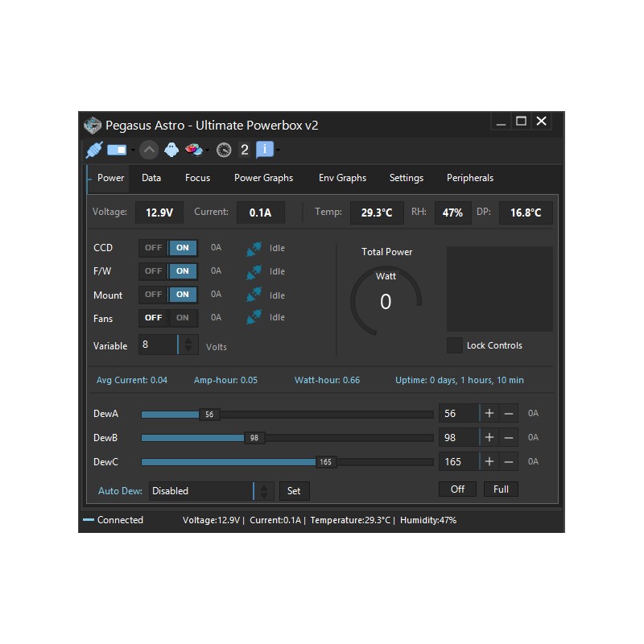
Task: Click the Total Power watt gauge
Action: pyautogui.click(x=386, y=300)
